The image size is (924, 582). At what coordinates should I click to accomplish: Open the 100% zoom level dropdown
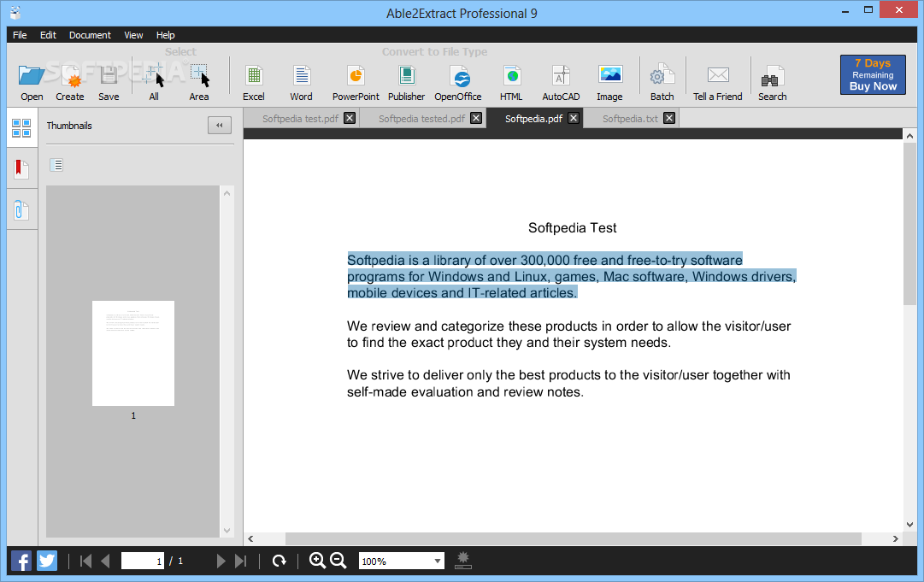coord(438,561)
